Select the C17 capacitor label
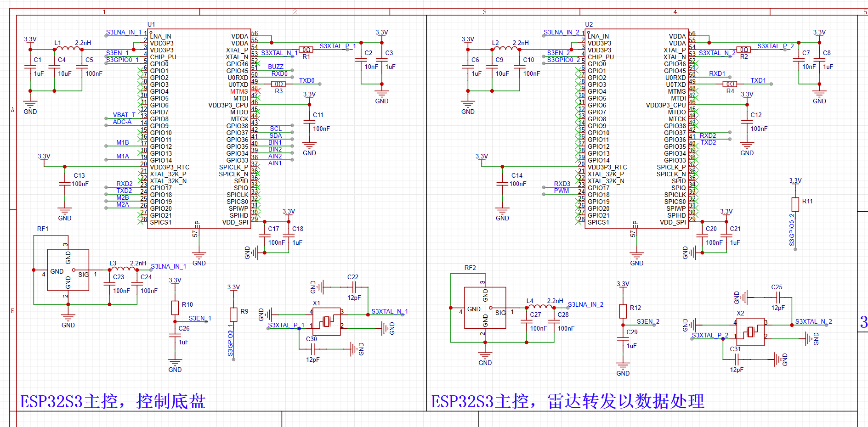 [x=274, y=229]
